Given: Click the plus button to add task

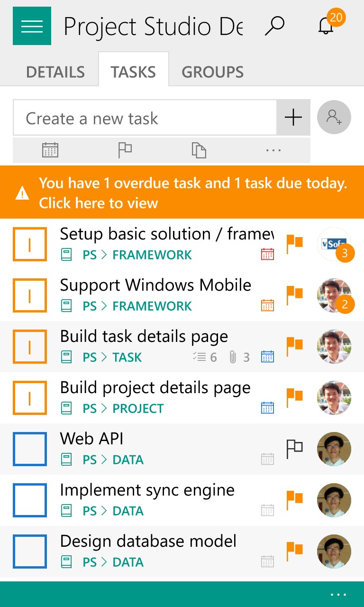Looking at the screenshot, I should point(293,117).
